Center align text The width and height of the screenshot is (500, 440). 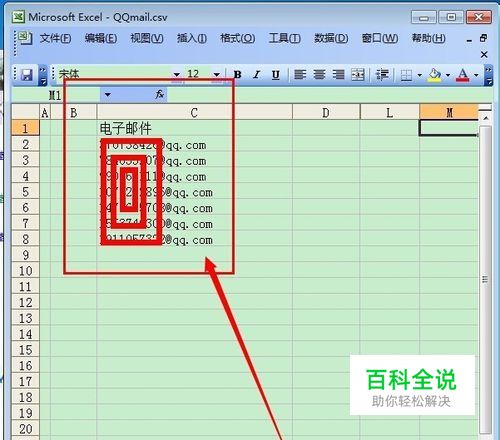click(x=319, y=74)
